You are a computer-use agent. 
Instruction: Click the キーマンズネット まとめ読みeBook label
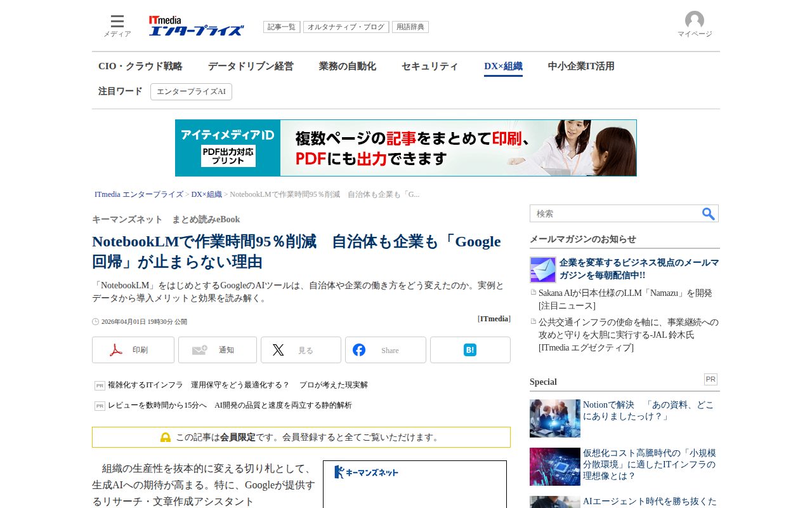(x=166, y=220)
